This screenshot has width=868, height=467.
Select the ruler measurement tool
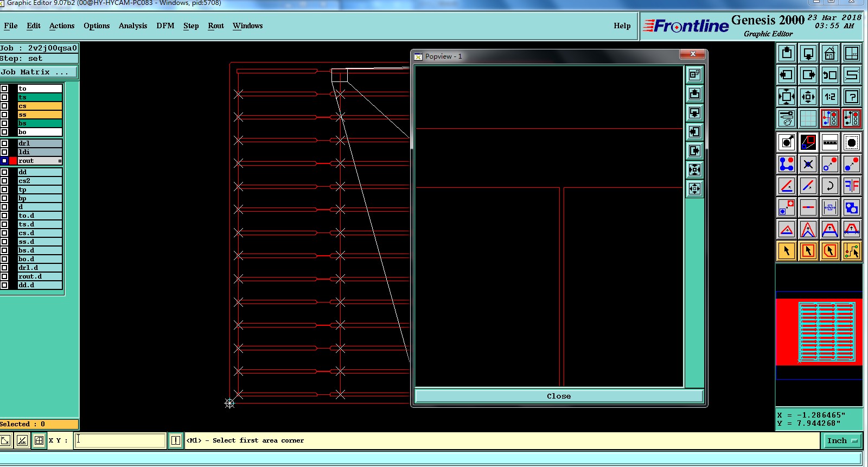(x=830, y=142)
